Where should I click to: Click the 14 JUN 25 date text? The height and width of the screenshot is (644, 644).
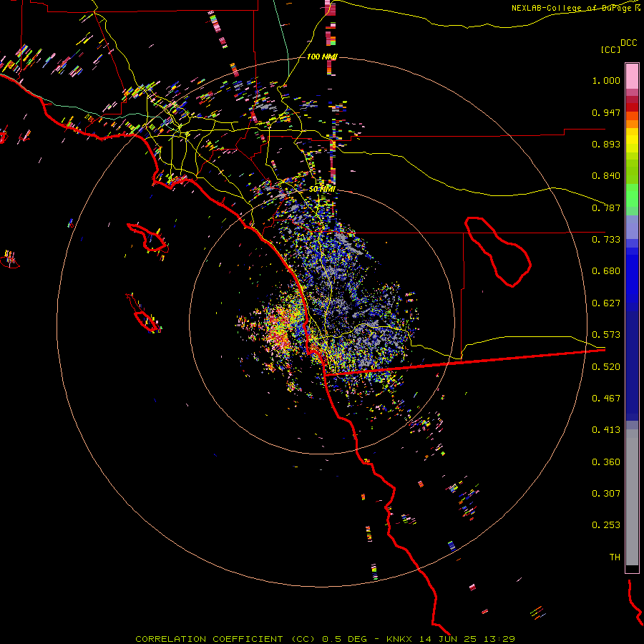point(449,639)
